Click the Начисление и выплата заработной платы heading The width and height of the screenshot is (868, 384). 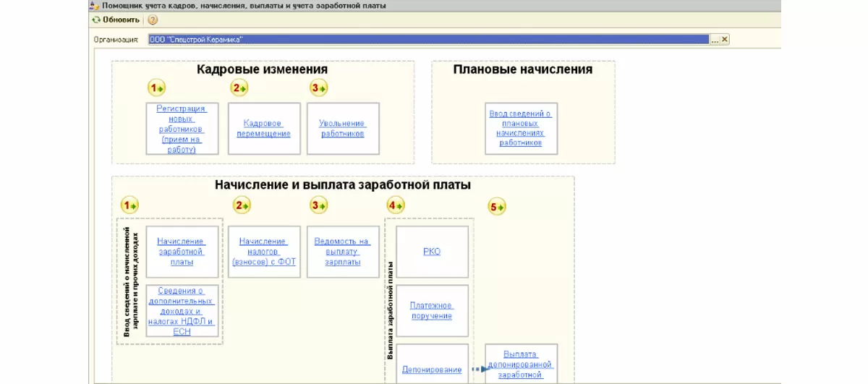click(343, 185)
